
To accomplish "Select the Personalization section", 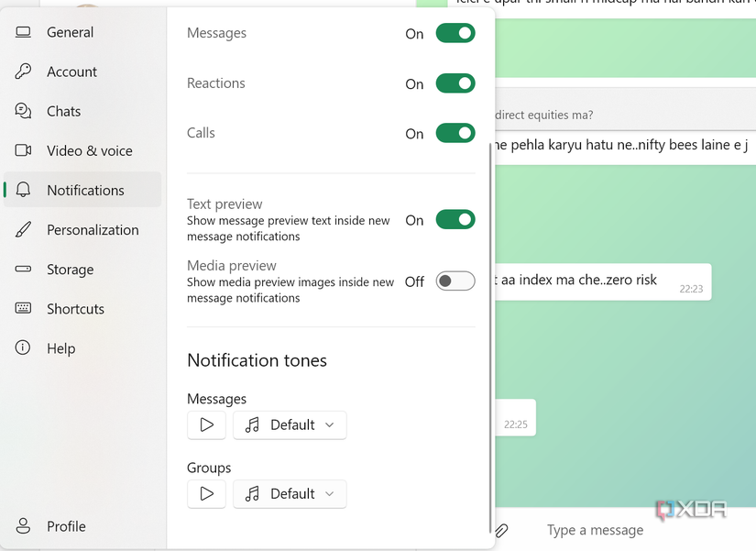I will tap(82, 230).
